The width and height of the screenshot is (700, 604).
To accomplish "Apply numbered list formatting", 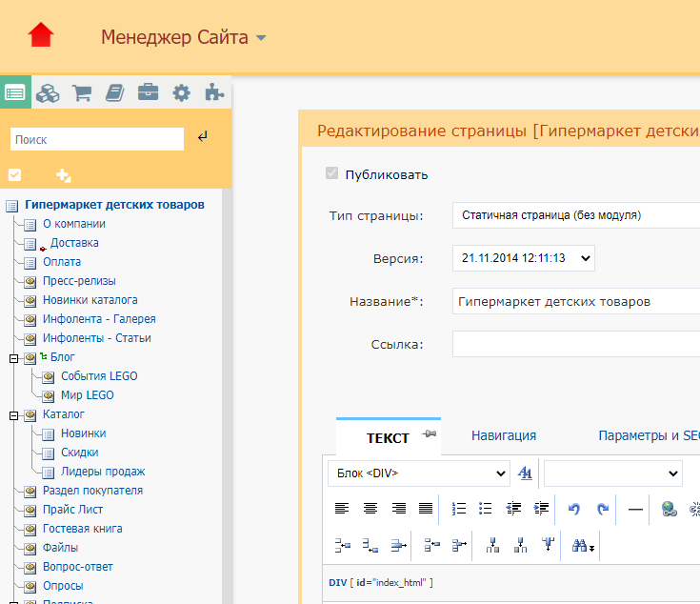I will click(x=459, y=509).
